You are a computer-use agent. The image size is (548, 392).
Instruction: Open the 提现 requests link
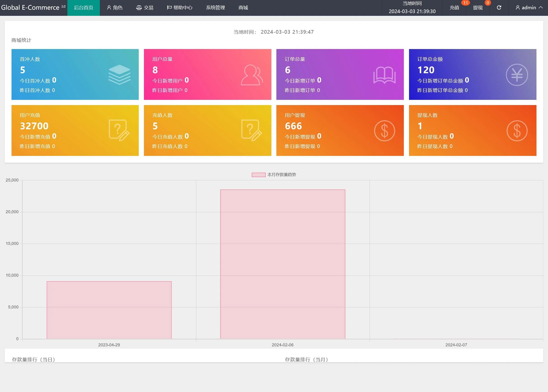[x=477, y=8]
